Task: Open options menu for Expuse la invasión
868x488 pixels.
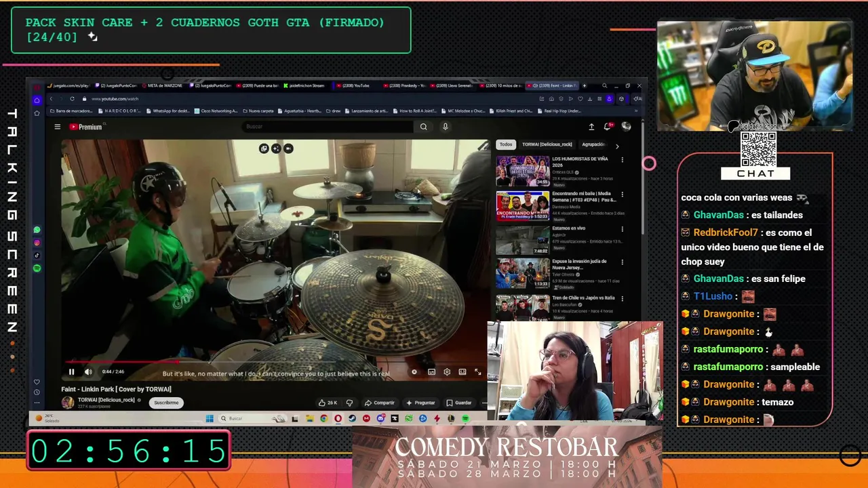Action: click(622, 262)
